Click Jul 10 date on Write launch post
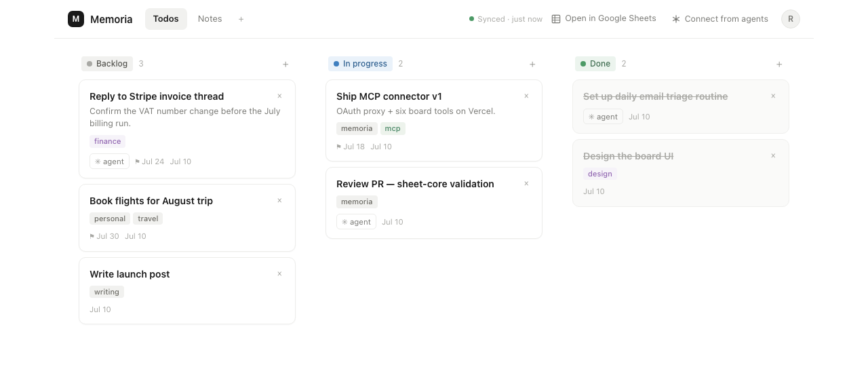This screenshot has width=868, height=380. (x=100, y=309)
